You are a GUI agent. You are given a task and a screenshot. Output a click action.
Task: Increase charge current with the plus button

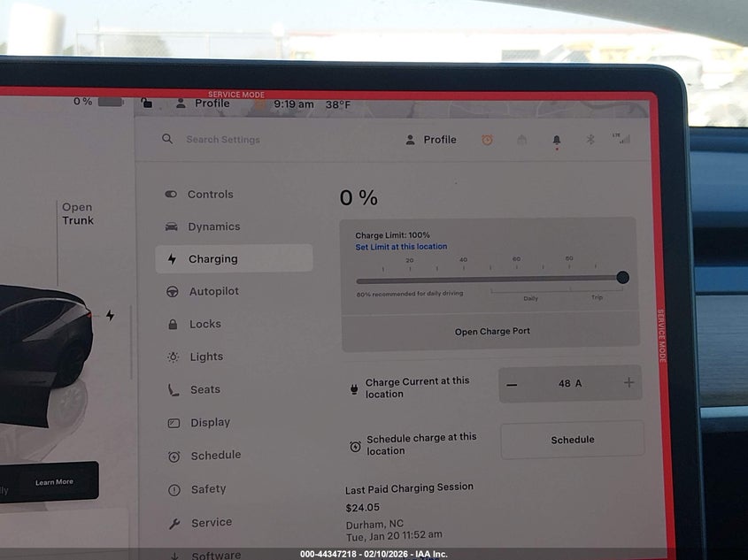(628, 383)
